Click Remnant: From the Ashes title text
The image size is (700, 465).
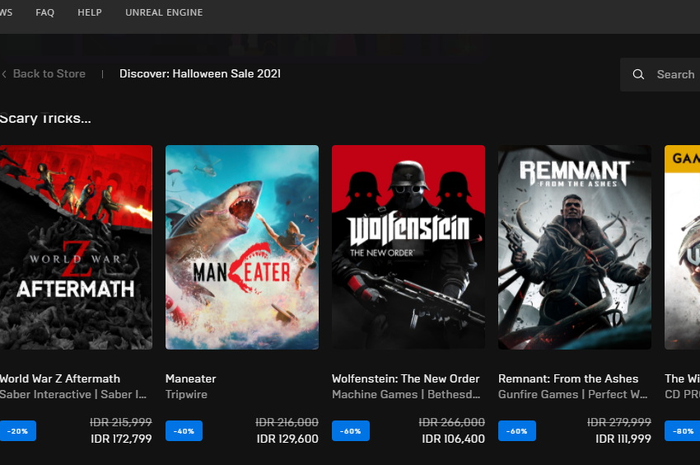pos(568,378)
